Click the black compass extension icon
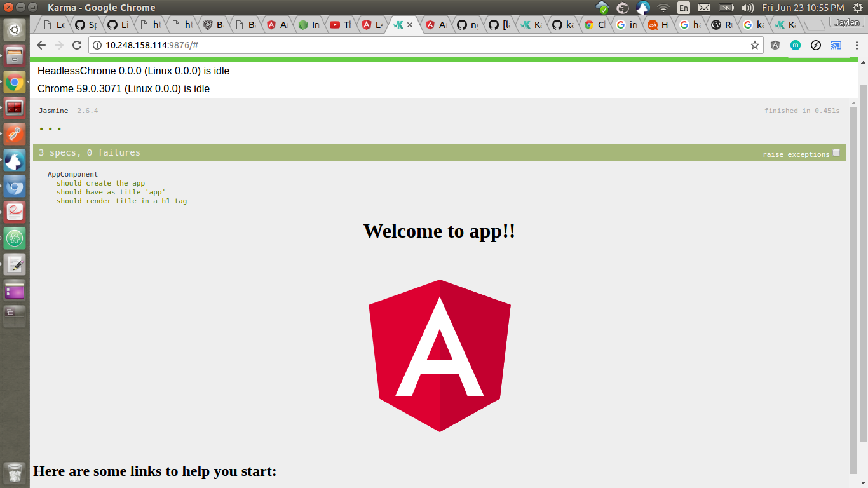Viewport: 868px width, 488px height. (816, 45)
